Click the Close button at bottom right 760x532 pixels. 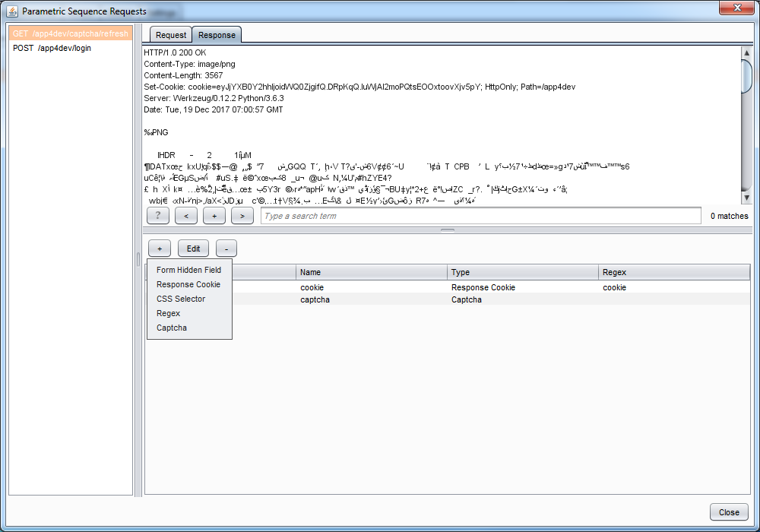pos(729,512)
